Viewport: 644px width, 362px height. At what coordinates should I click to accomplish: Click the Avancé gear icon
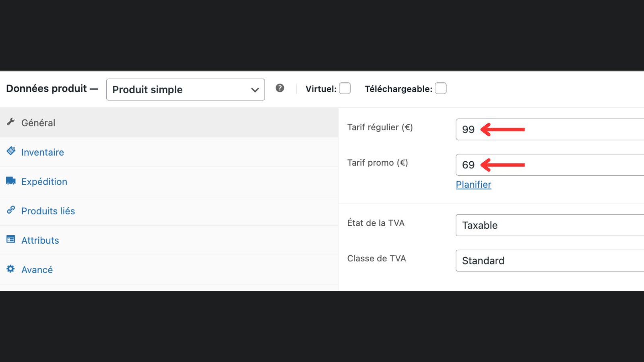(11, 269)
